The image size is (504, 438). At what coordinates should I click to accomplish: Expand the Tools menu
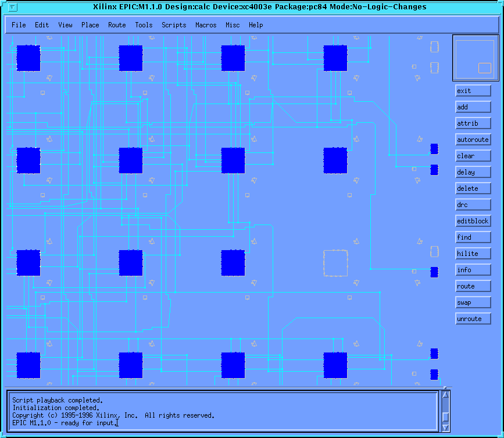coord(144,25)
